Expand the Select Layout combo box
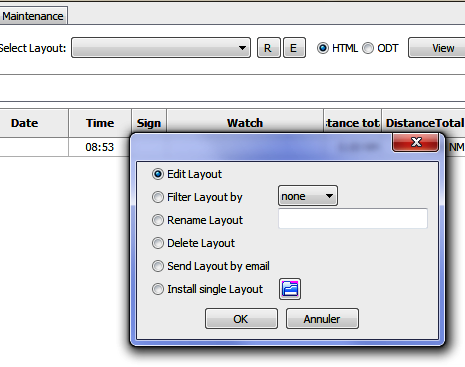Image resolution: width=465 pixels, height=367 pixels. [x=161, y=48]
